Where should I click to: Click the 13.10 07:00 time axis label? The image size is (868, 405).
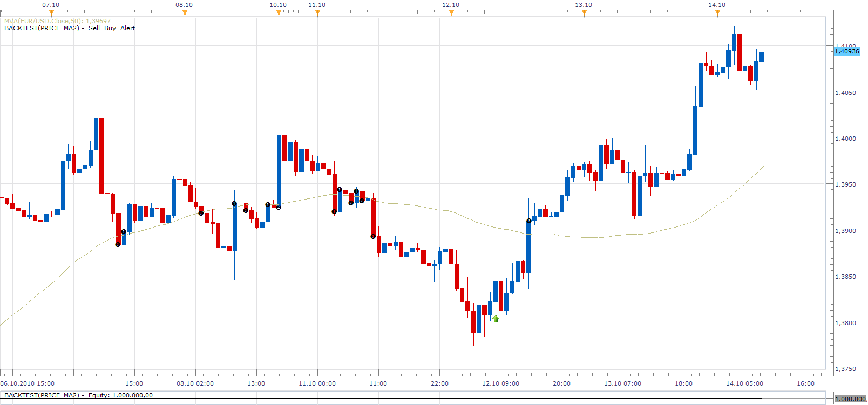tap(622, 383)
